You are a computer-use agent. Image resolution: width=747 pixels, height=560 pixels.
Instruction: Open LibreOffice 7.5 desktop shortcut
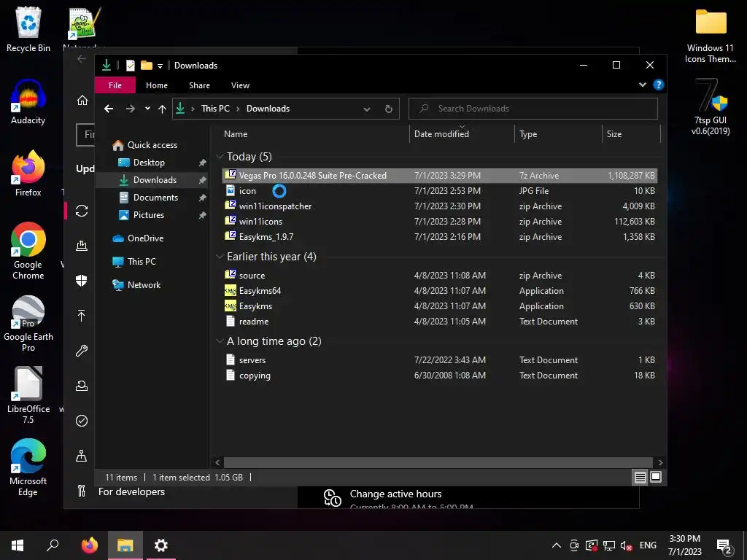click(28, 396)
